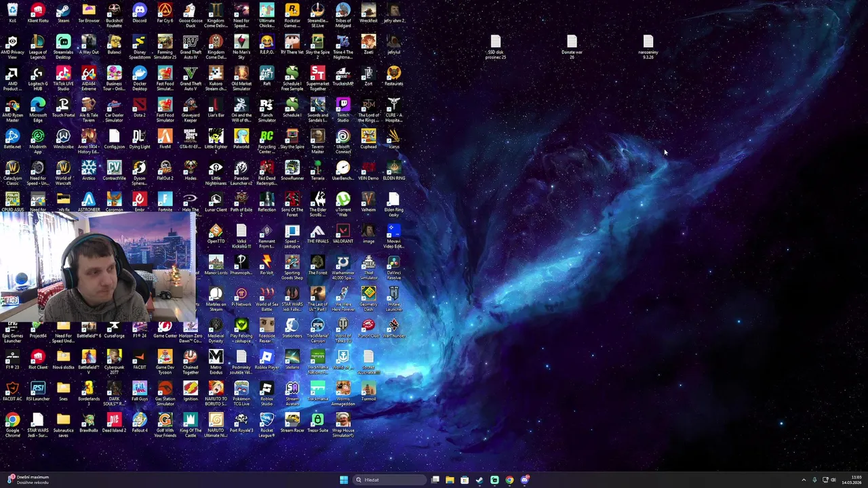Select the Ubisoft Connect icon
This screenshot has width=868, height=488.
343,141
